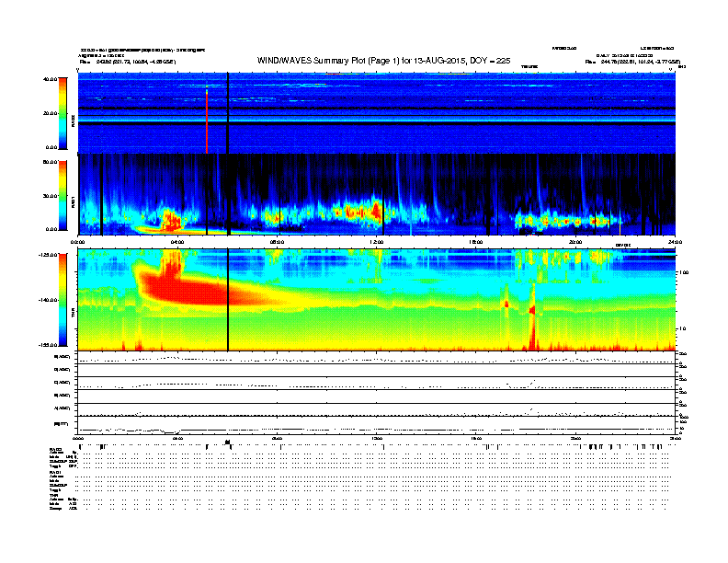Screen dimensions: 728x563
Task: Click the tall red spike in TNR after 18:00
Action: tap(532, 320)
